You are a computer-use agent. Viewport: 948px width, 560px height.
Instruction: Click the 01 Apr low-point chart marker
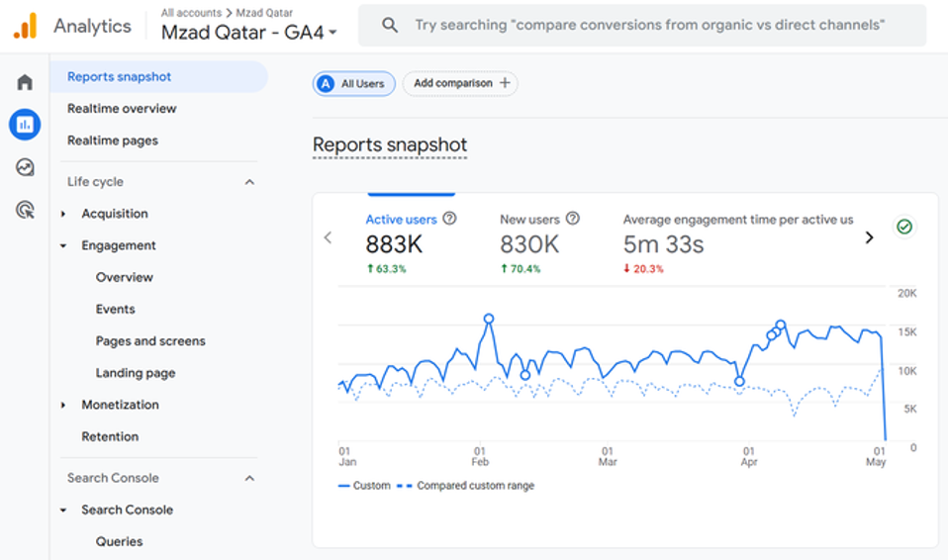click(x=739, y=382)
